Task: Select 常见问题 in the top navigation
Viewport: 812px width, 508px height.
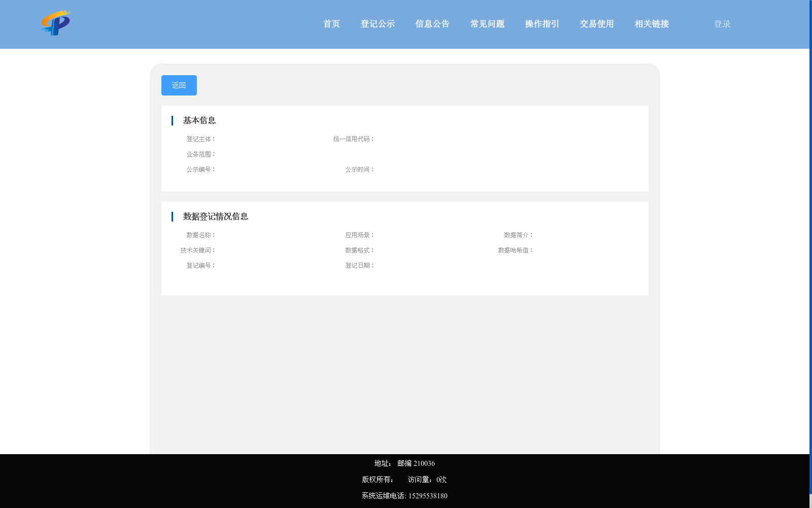Action: point(487,24)
